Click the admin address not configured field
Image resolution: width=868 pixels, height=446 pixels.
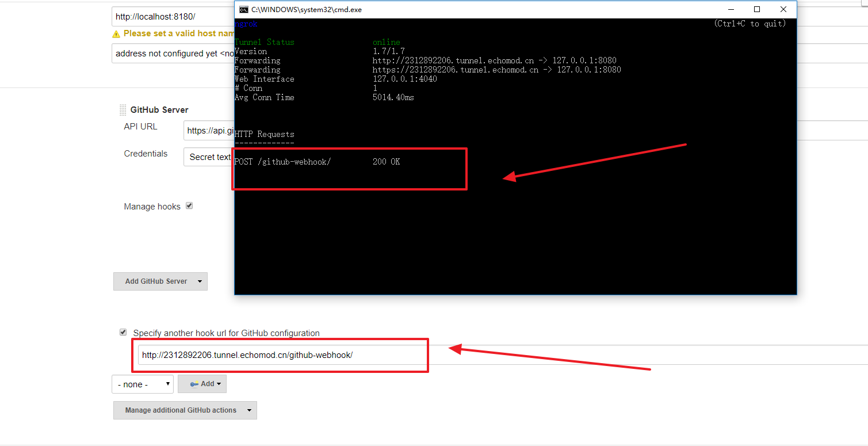click(173, 54)
